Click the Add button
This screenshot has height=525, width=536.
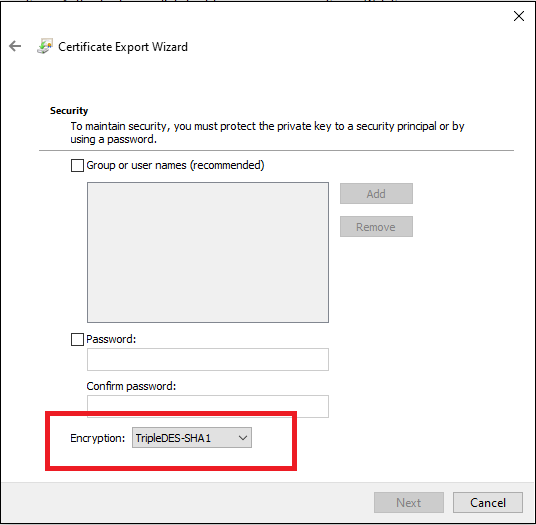click(x=376, y=194)
